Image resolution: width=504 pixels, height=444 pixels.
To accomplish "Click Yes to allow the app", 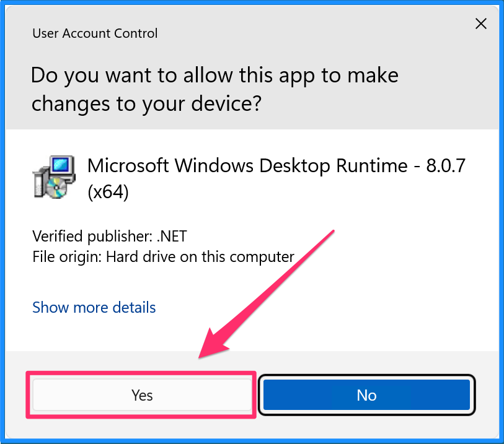I will tap(142, 395).
